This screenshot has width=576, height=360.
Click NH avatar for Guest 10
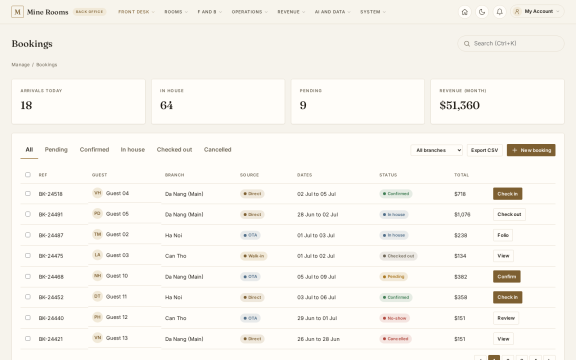coord(97,276)
